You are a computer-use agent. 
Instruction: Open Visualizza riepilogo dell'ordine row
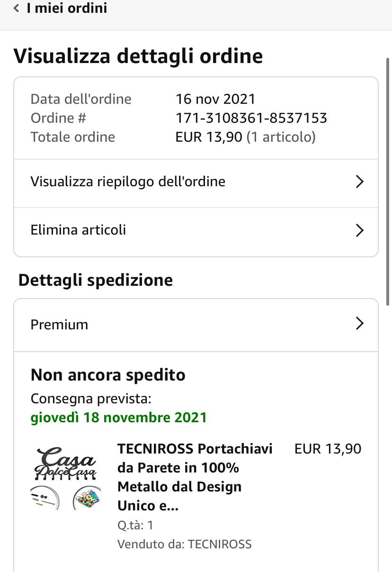tap(128, 182)
